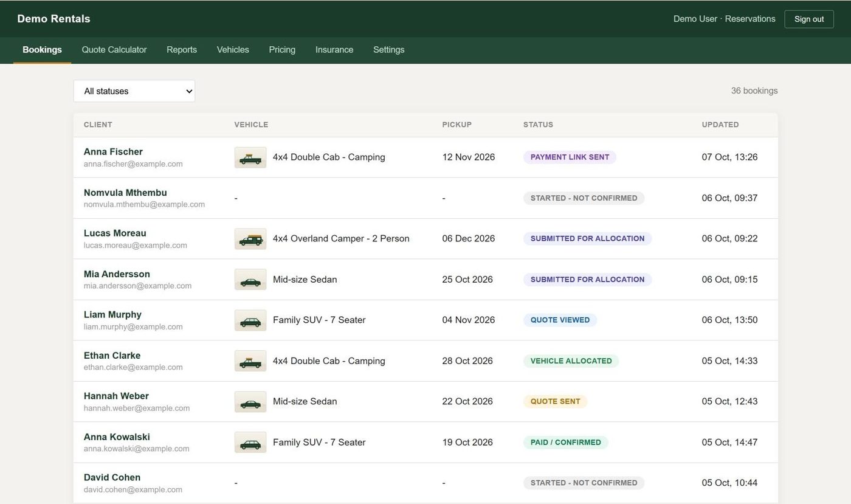
Task: Open Liam Murphy's booking
Action: (x=425, y=320)
